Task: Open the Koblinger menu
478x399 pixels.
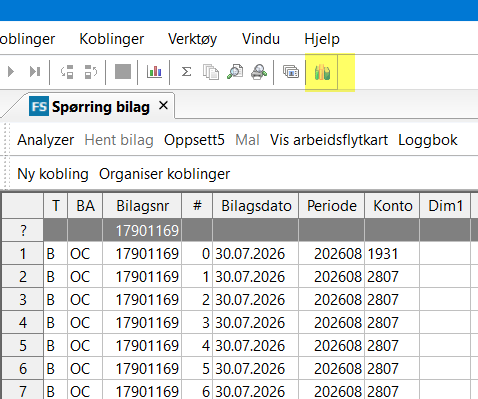Action: pyautogui.click(x=112, y=39)
